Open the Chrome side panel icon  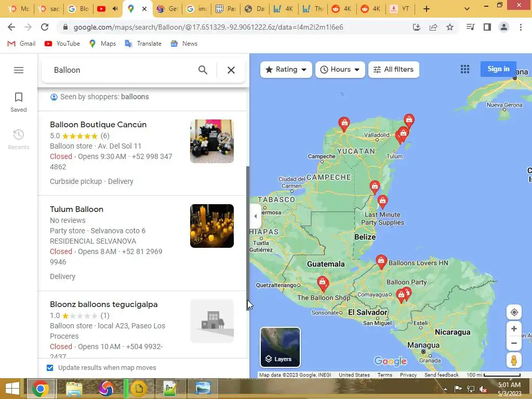487,27
